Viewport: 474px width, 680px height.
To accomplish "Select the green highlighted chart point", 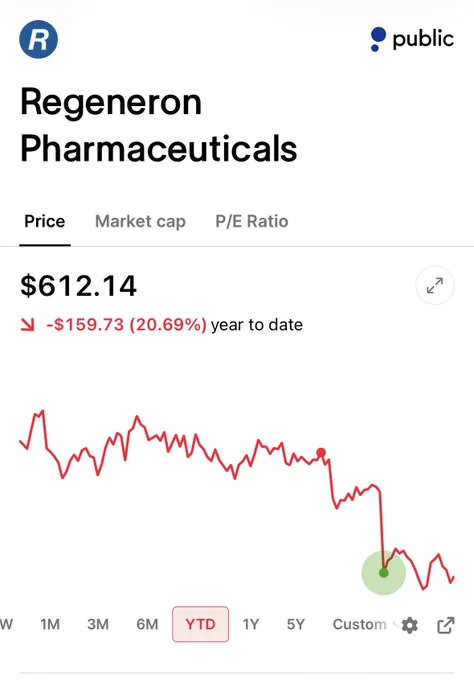I will click(x=384, y=573).
